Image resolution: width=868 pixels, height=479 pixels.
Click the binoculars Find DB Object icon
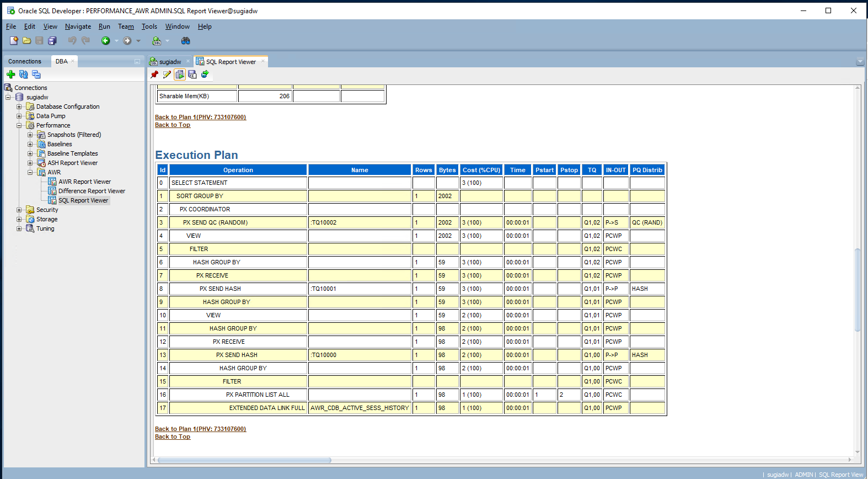[x=186, y=40]
